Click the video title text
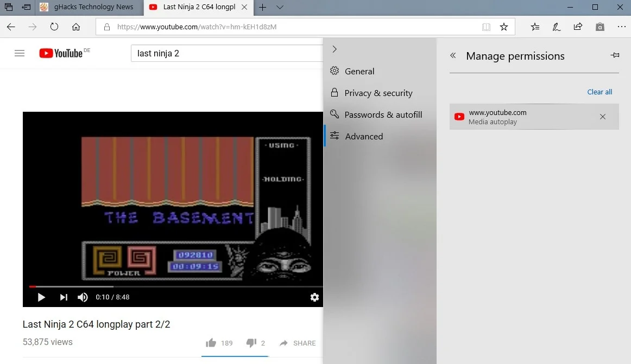This screenshot has height=364, width=631. [x=97, y=324]
